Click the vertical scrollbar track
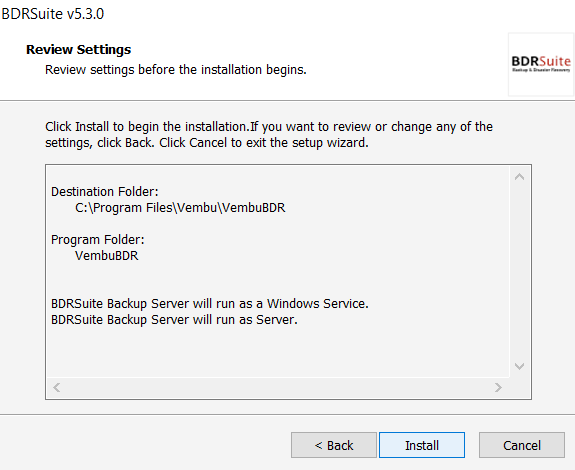 519,272
